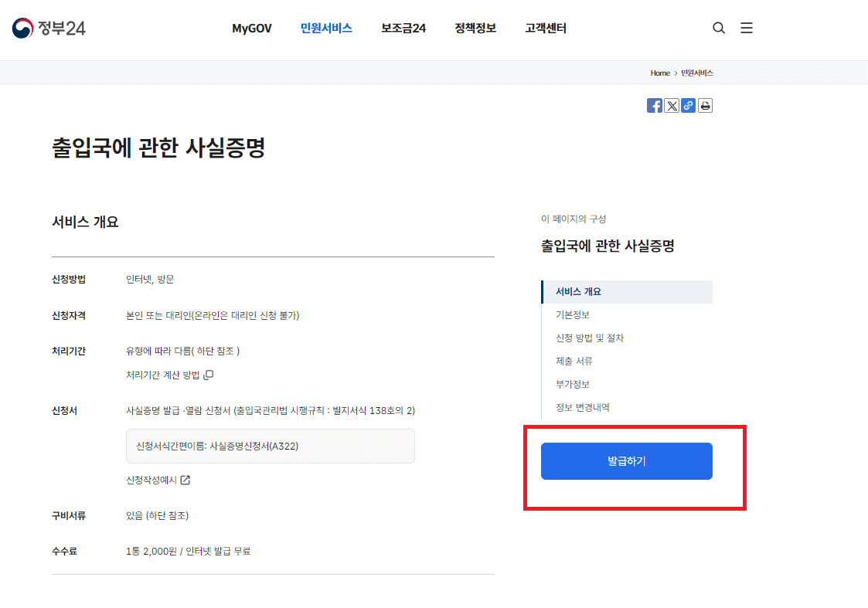Open the MyGOV menu
This screenshot has height=608, width=868.
251,28
